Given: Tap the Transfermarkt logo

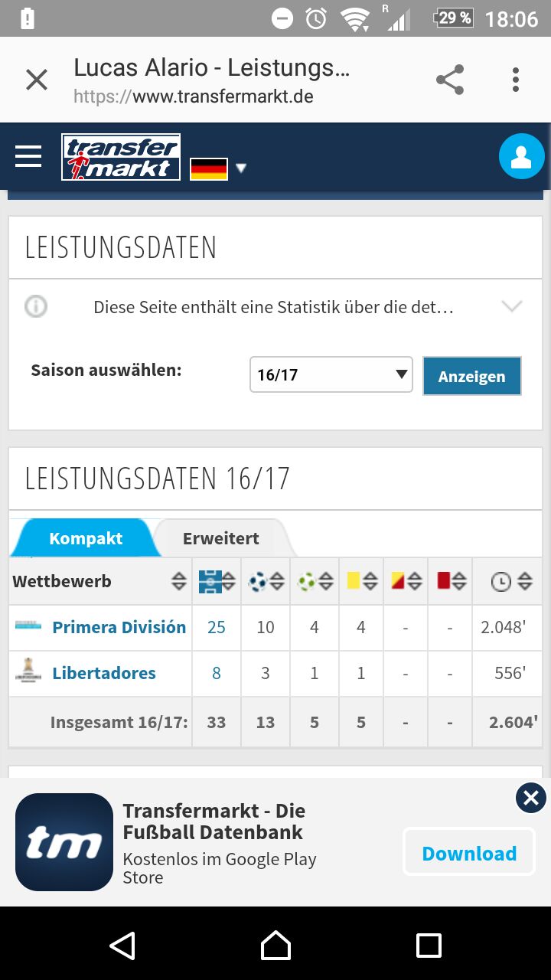Looking at the screenshot, I should click(x=121, y=158).
